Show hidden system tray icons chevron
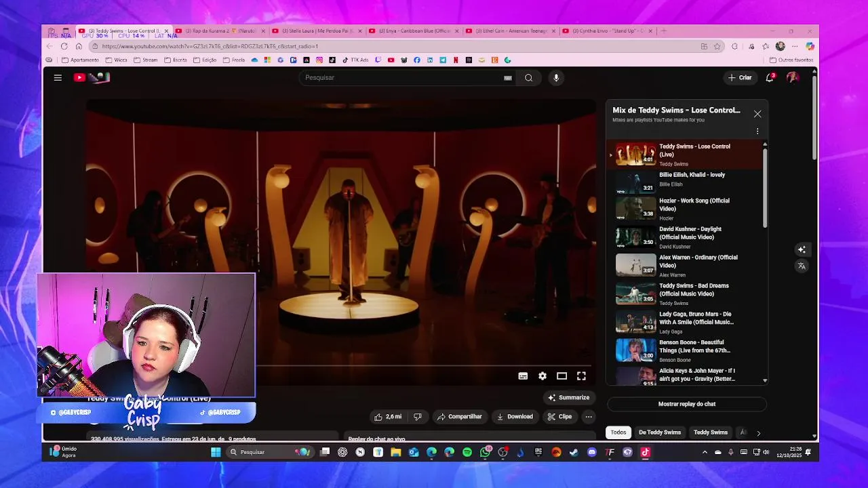Screen dimensions: 868x488 [x=705, y=452]
